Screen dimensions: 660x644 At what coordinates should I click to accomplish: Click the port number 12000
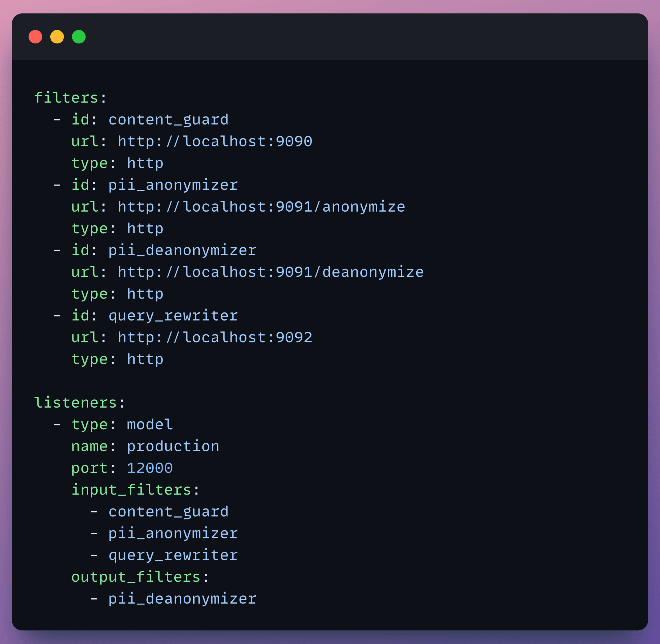pos(150,468)
